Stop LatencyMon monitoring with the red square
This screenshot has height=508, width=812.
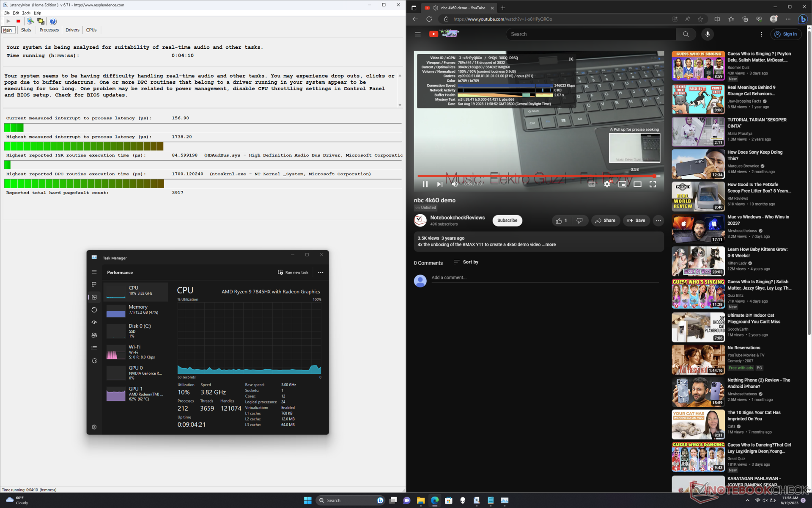pyautogui.click(x=18, y=21)
